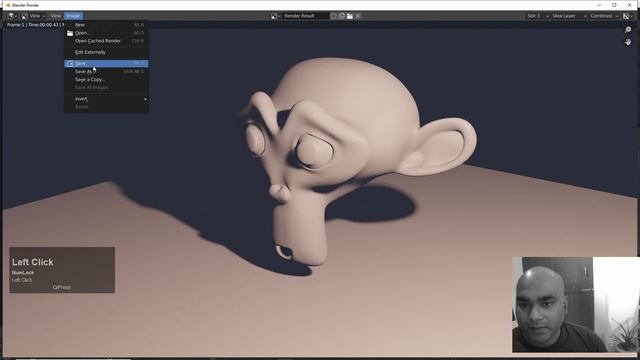Open the Slot 3 dropdown
This screenshot has height=360, width=640.
click(537, 16)
